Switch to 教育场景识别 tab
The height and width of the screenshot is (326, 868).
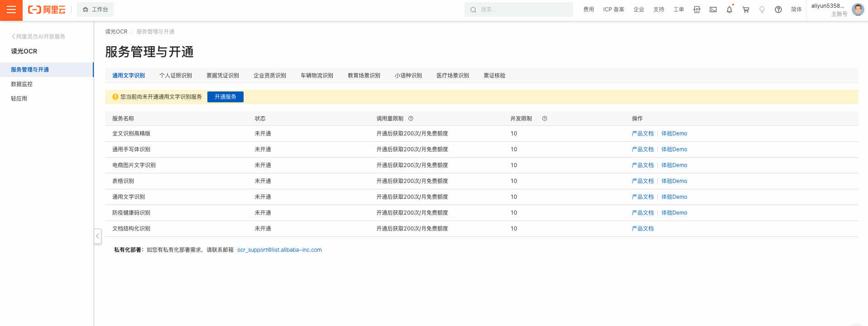point(364,76)
